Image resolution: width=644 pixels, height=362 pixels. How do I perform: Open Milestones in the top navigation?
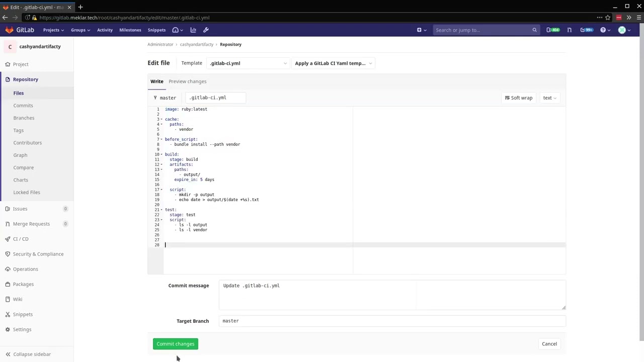tap(130, 30)
